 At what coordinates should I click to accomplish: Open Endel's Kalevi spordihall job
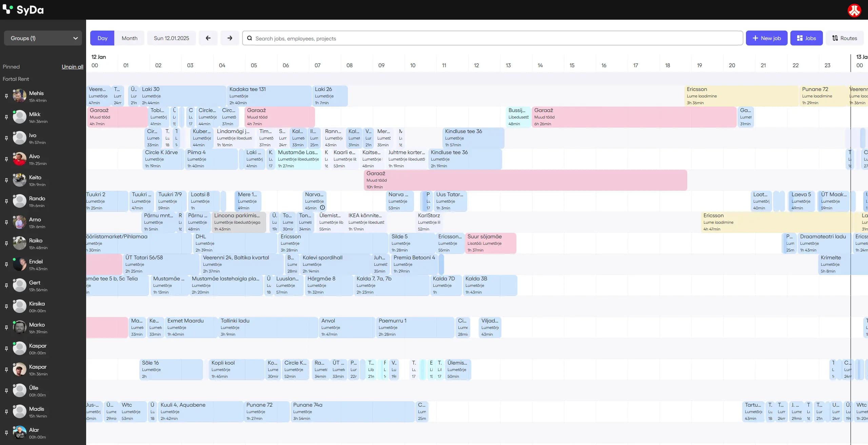pos(336,264)
